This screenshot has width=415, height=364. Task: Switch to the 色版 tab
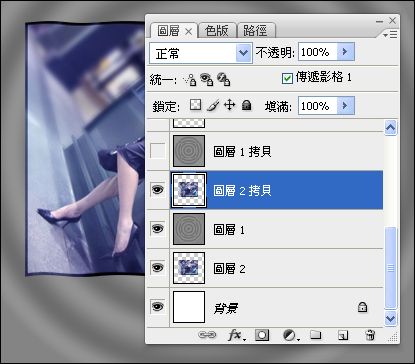click(217, 31)
